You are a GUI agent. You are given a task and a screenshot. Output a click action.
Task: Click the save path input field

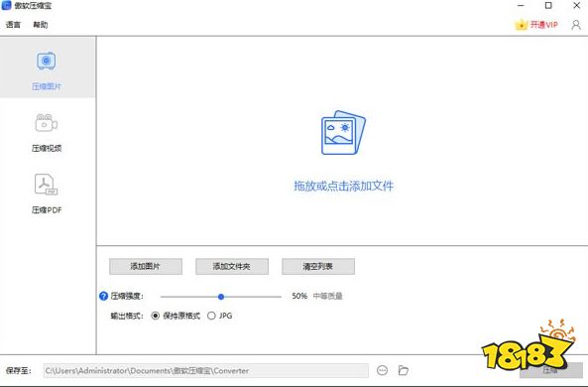tap(206, 370)
